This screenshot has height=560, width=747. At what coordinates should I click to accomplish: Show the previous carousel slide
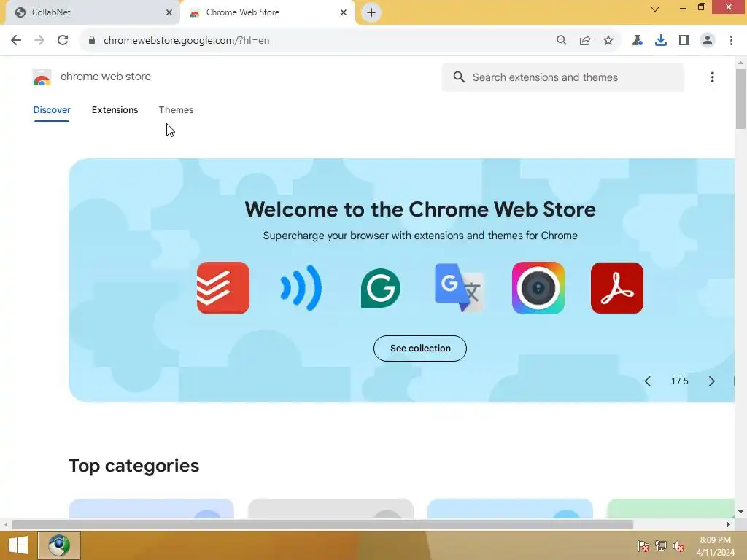648,381
